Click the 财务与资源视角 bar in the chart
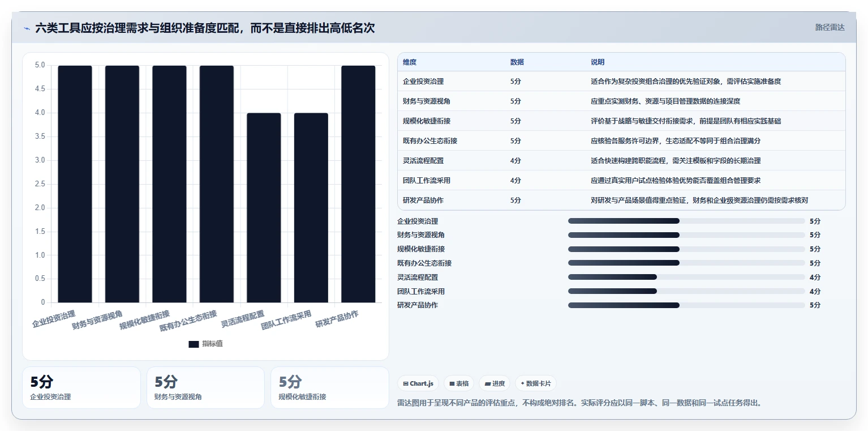 click(122, 184)
